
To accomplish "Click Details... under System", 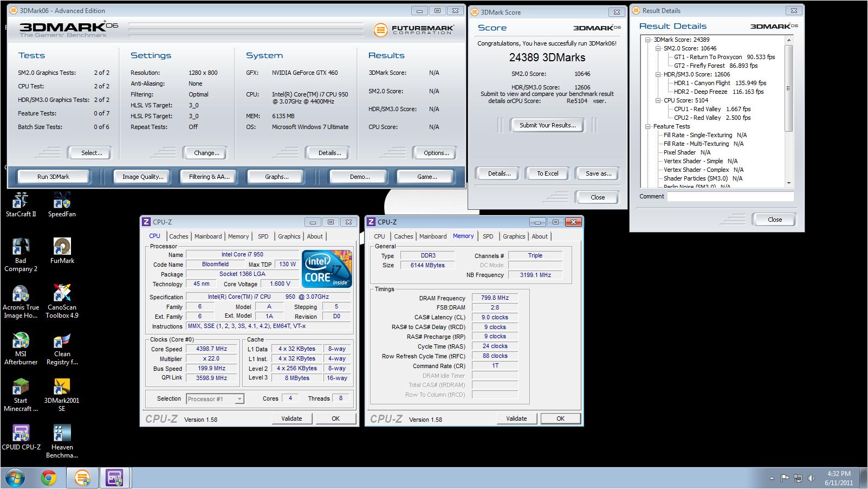I will (x=329, y=153).
